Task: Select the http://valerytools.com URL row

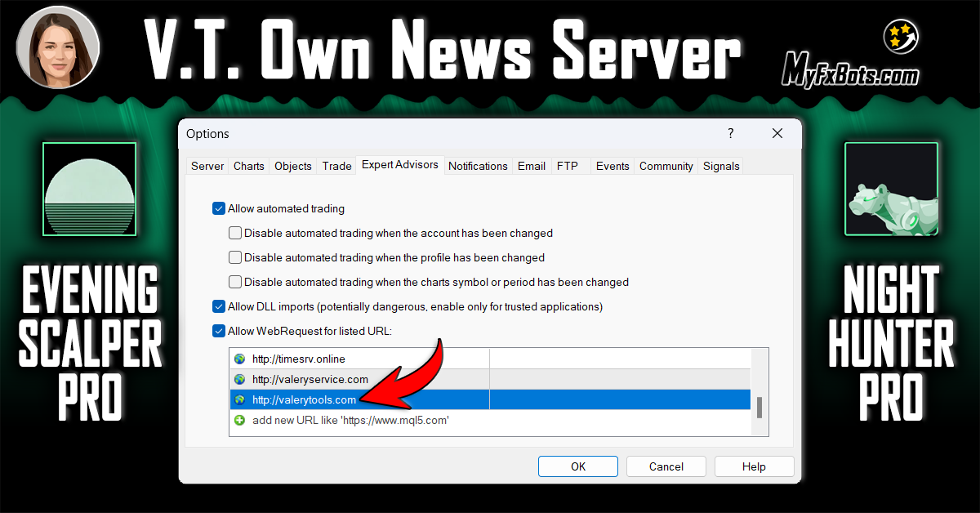Action: pos(490,399)
